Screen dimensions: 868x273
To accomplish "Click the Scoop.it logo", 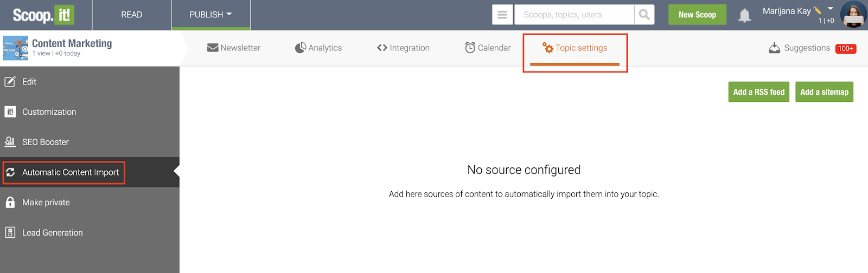I will coord(43,15).
